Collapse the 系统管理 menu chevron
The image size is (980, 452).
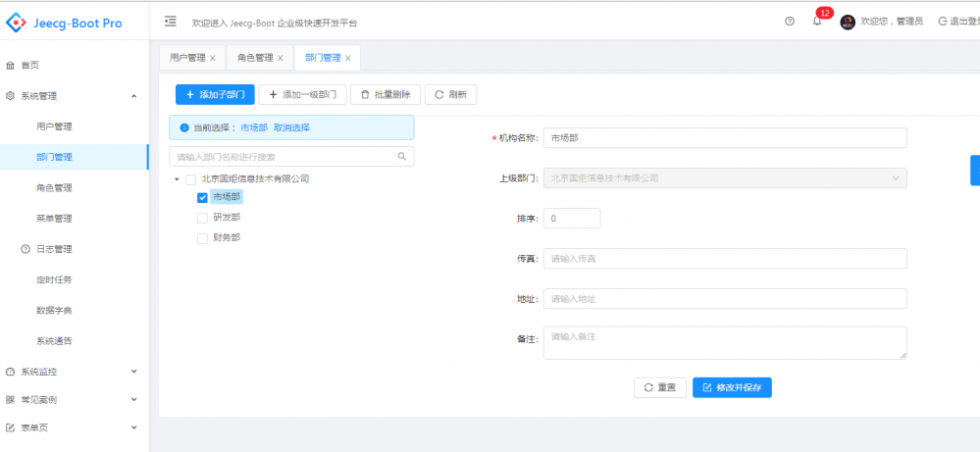click(x=133, y=96)
